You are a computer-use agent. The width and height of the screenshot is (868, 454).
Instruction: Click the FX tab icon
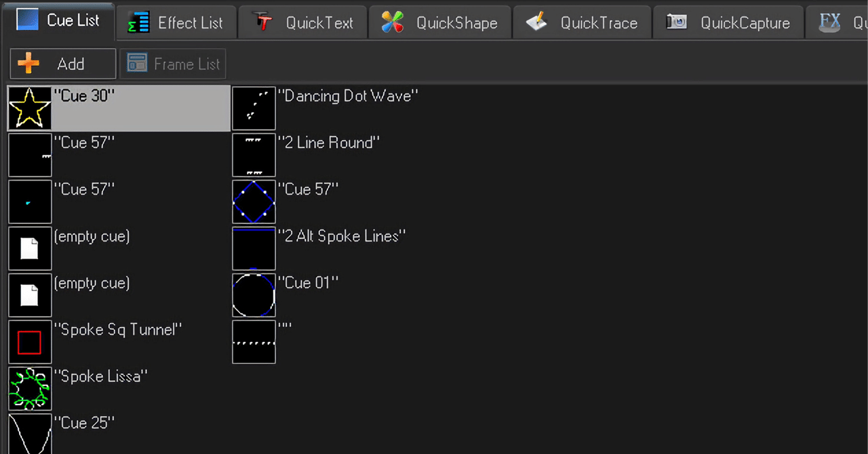coord(829,22)
